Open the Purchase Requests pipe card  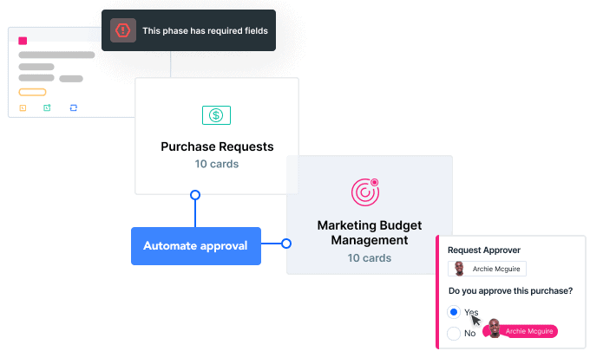tap(217, 136)
